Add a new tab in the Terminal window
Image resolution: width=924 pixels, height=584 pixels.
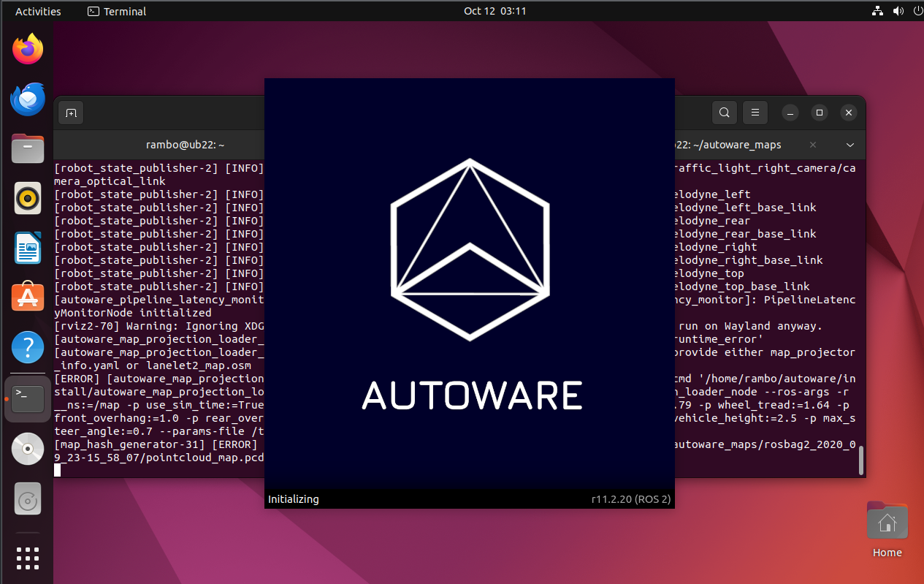pyautogui.click(x=71, y=113)
